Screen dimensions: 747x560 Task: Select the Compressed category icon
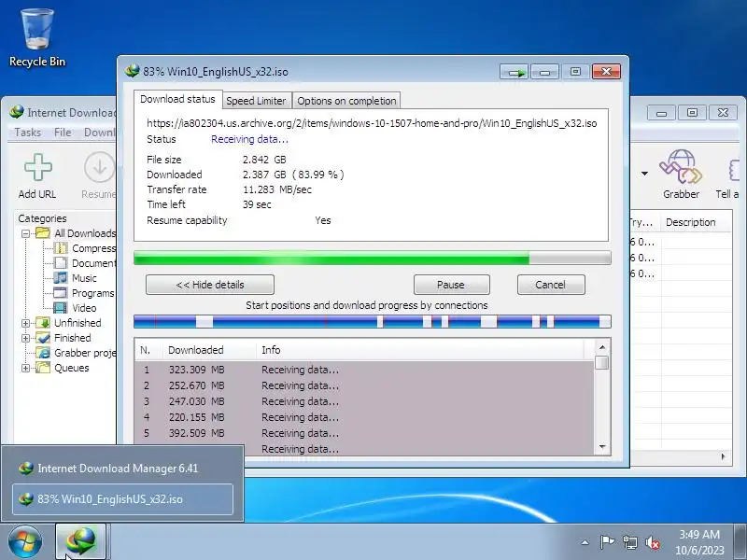click(61, 248)
